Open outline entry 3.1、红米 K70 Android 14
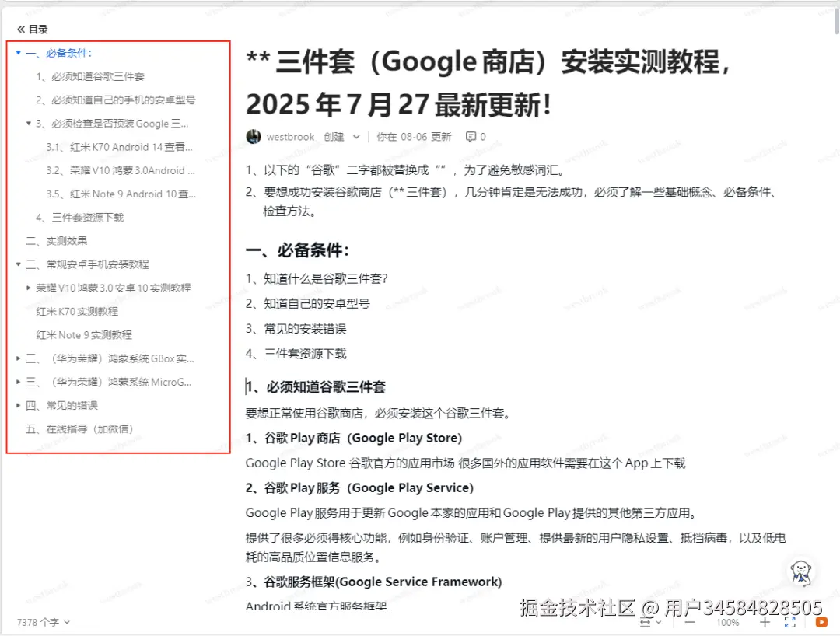Image resolution: width=840 pixels, height=636 pixels. tap(120, 147)
